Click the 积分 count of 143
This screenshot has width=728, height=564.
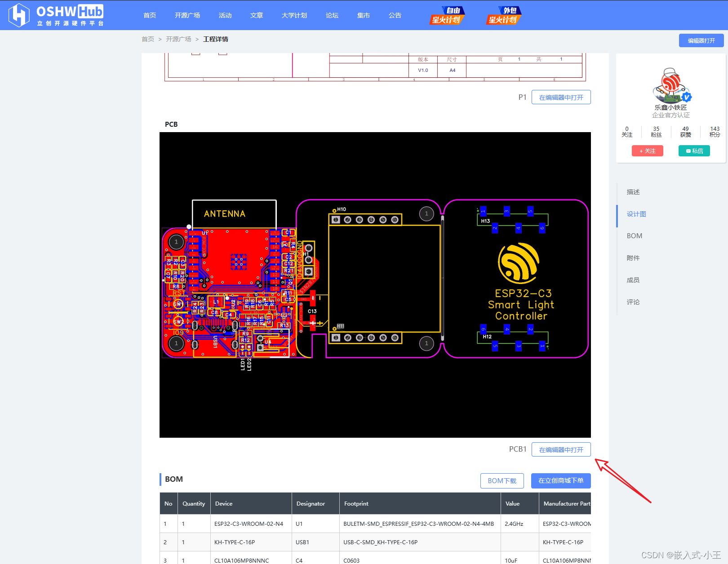tap(715, 132)
